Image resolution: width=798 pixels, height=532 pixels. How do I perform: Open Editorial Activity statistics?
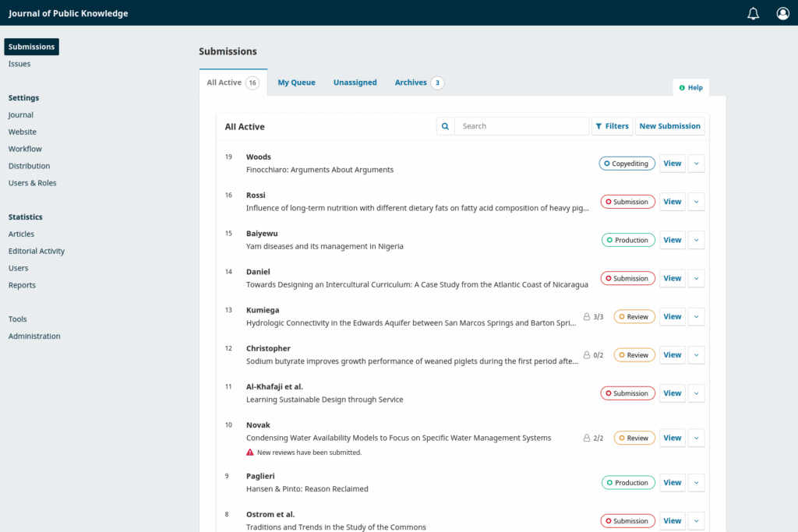pyautogui.click(x=36, y=251)
